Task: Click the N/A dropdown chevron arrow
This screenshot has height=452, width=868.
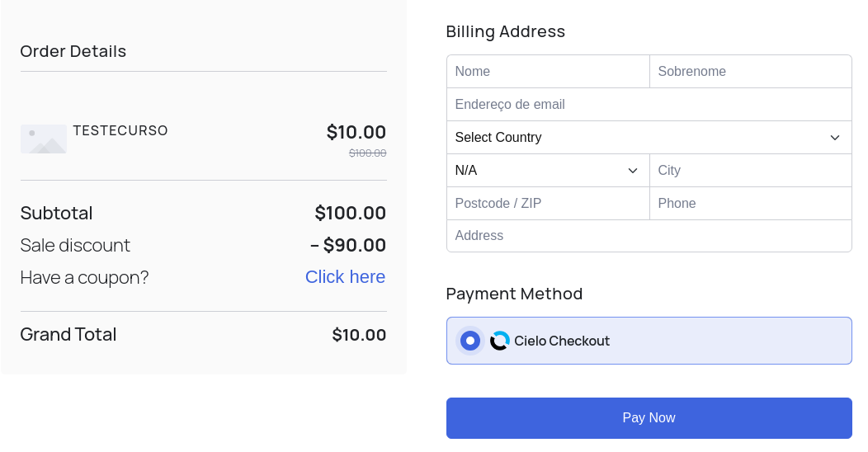Action: [x=633, y=171]
